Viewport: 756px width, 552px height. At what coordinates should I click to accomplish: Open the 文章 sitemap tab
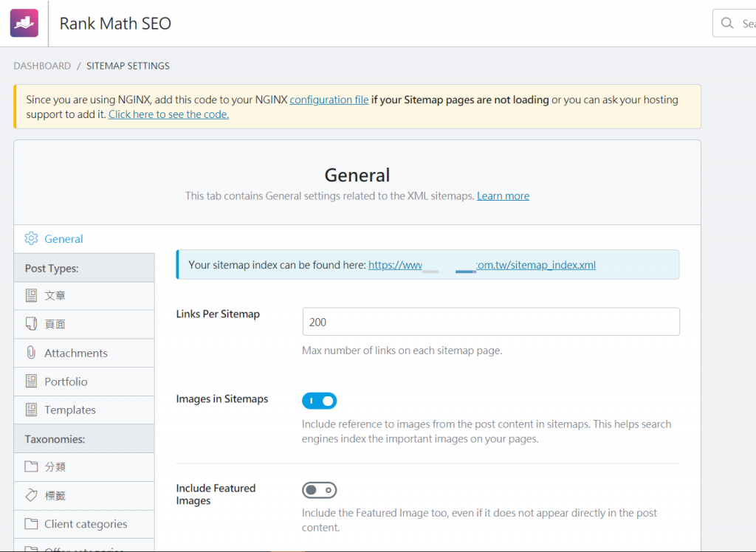(84, 295)
